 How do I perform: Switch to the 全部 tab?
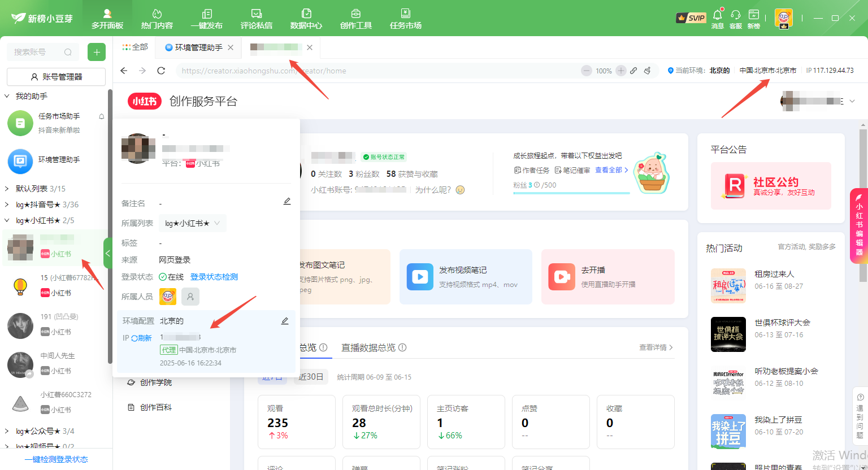[135, 47]
